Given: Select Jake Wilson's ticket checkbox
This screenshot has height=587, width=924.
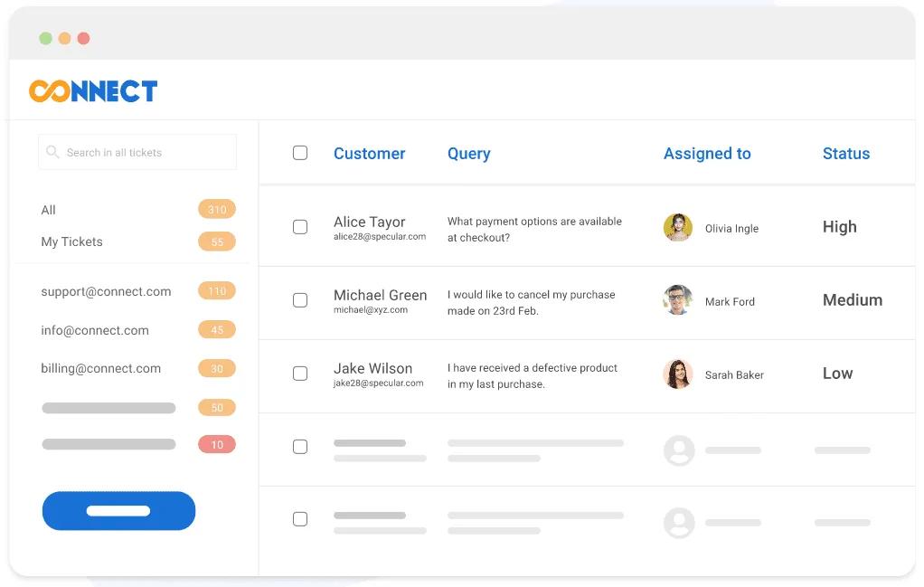Looking at the screenshot, I should [x=300, y=374].
